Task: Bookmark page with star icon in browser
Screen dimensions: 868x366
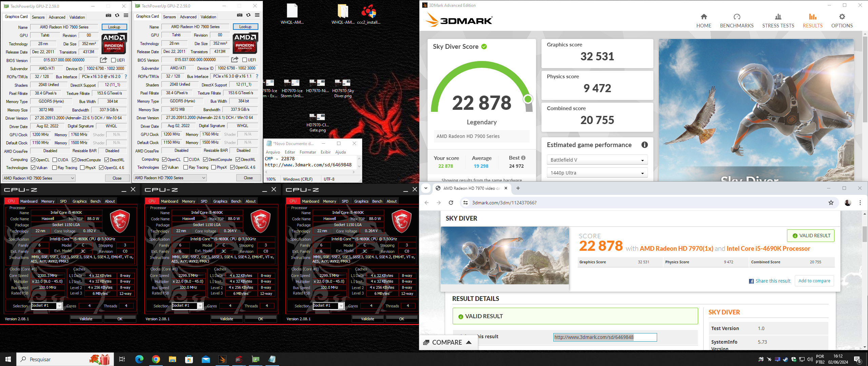Action: click(x=831, y=203)
